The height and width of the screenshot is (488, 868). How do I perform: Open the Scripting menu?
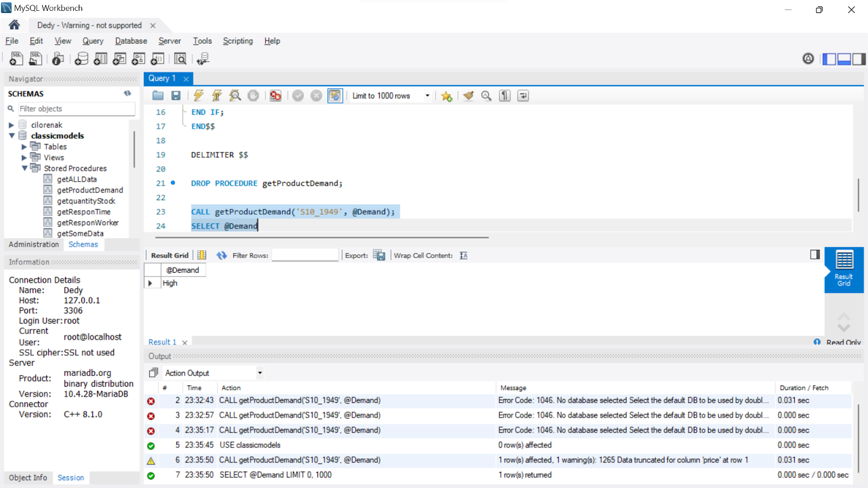[x=238, y=41]
